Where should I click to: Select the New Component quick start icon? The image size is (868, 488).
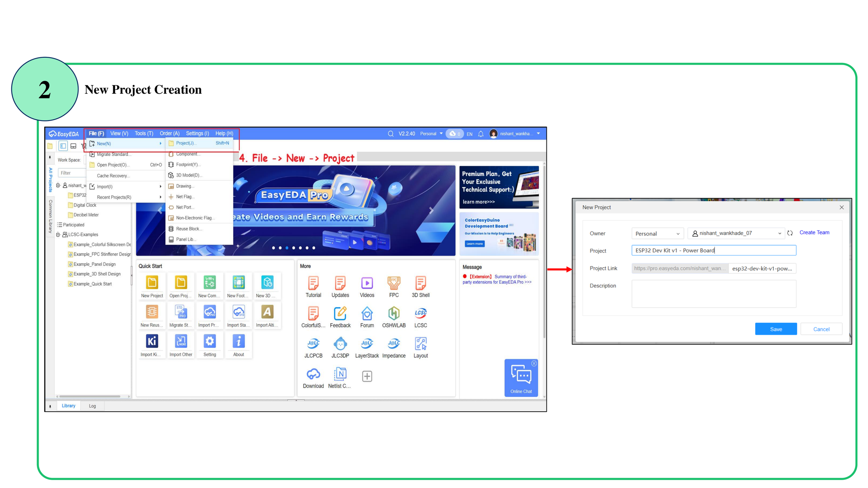pos(210,282)
